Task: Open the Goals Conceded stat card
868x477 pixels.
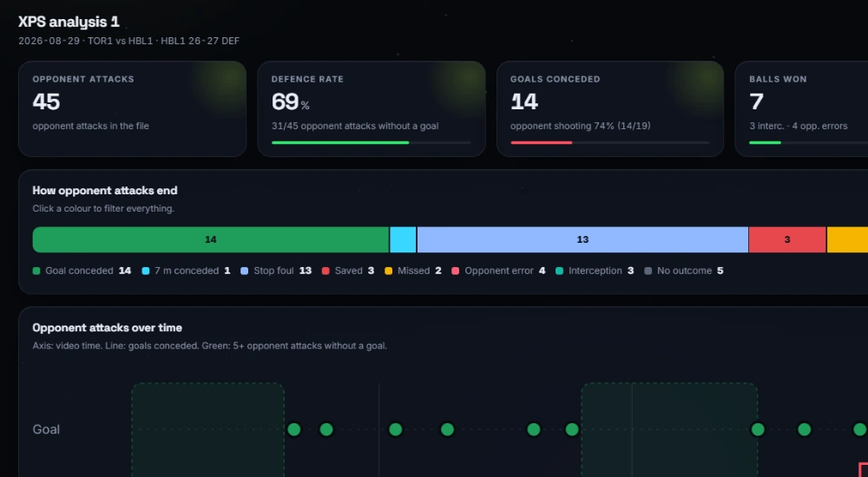Action: point(610,109)
